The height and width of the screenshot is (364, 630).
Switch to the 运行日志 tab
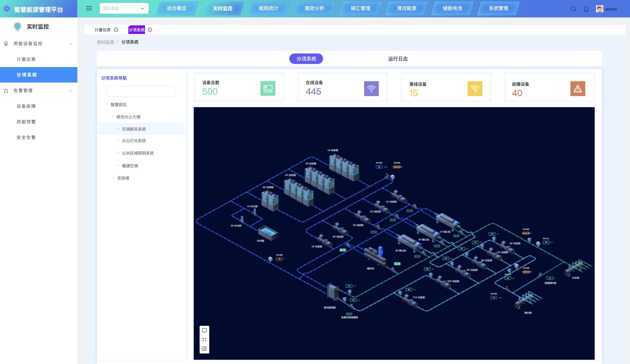click(398, 59)
